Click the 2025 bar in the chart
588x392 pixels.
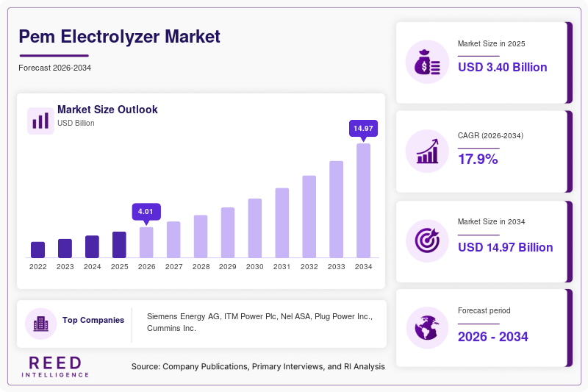pos(119,245)
